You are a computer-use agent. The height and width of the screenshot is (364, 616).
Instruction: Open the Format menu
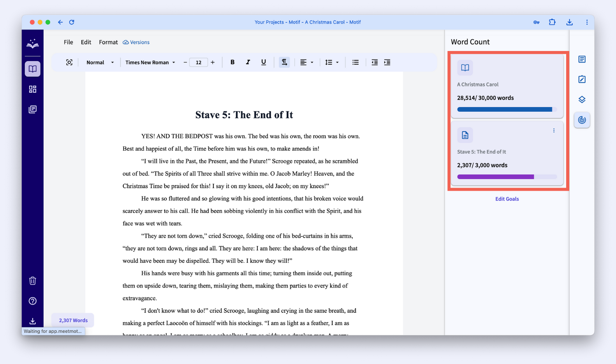click(x=108, y=42)
